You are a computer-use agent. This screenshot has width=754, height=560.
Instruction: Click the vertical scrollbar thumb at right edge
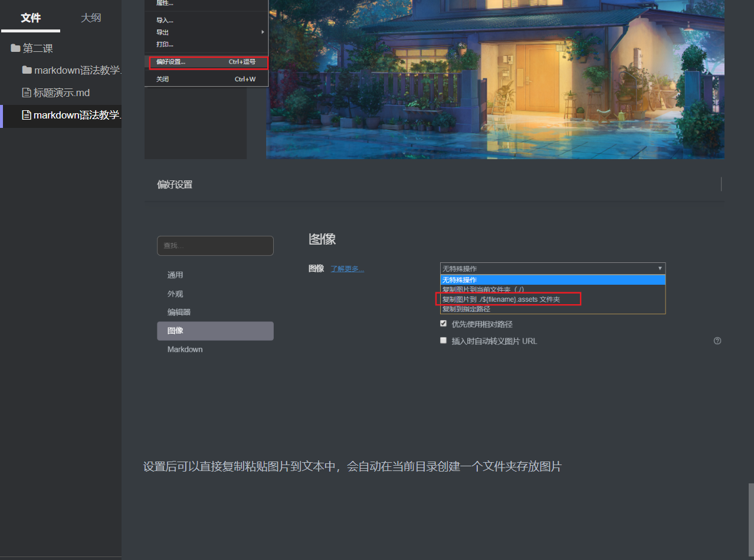(750, 512)
